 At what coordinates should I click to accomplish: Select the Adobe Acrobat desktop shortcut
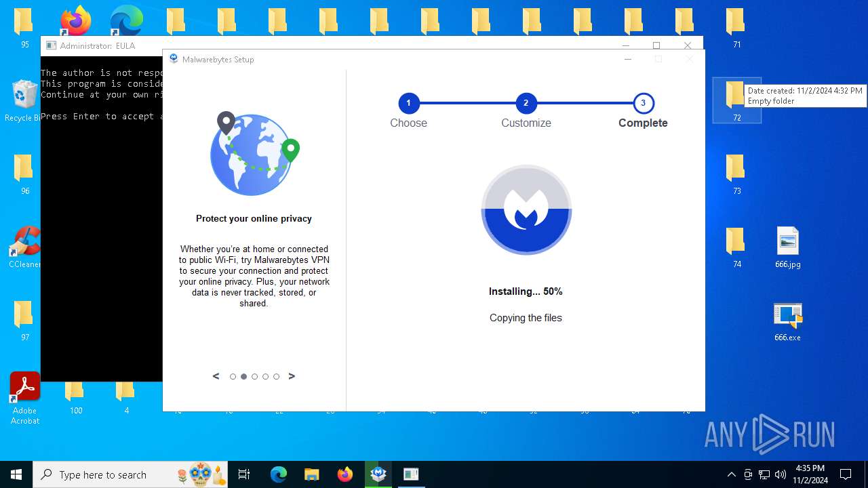click(25, 399)
